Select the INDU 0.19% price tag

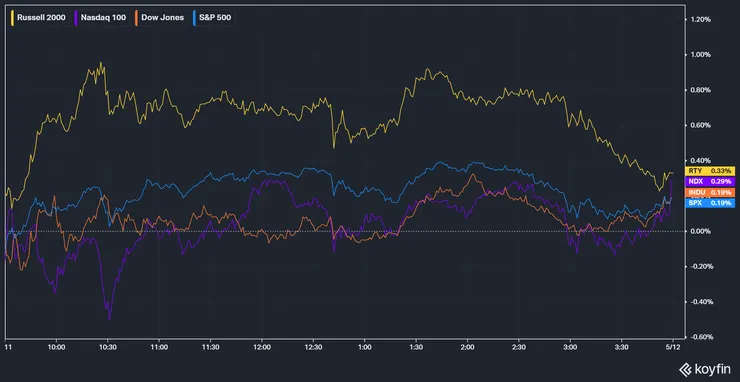tap(709, 192)
